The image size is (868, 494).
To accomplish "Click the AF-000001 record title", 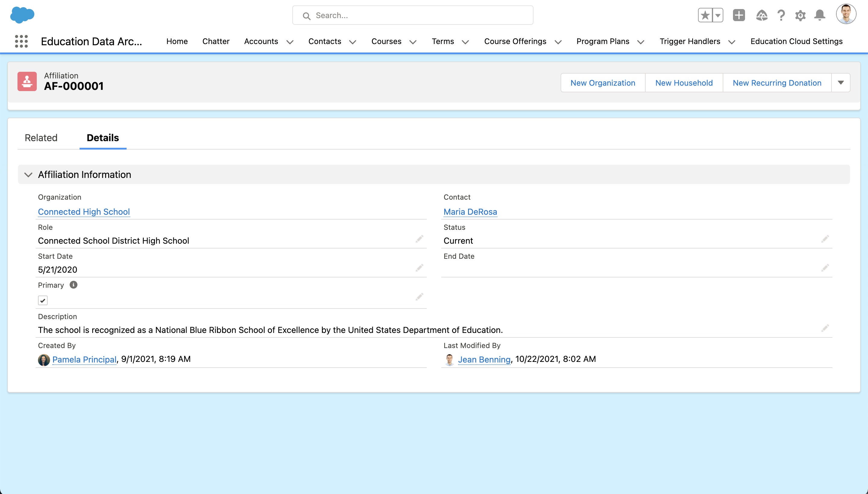I will tap(74, 86).
